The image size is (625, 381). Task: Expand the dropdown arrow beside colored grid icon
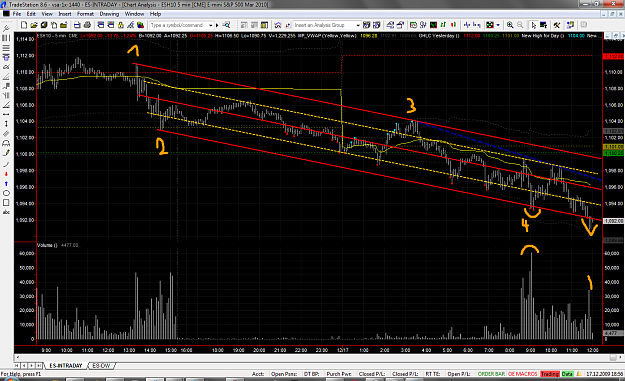click(498, 25)
